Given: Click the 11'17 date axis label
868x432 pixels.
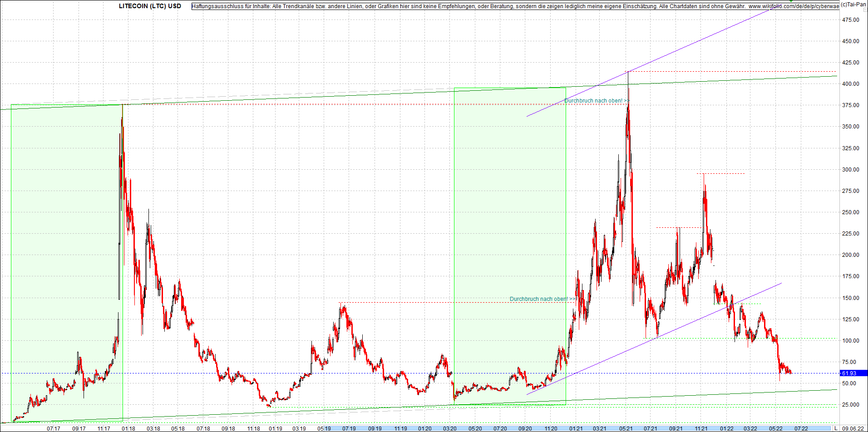Looking at the screenshot, I should 104,429.
